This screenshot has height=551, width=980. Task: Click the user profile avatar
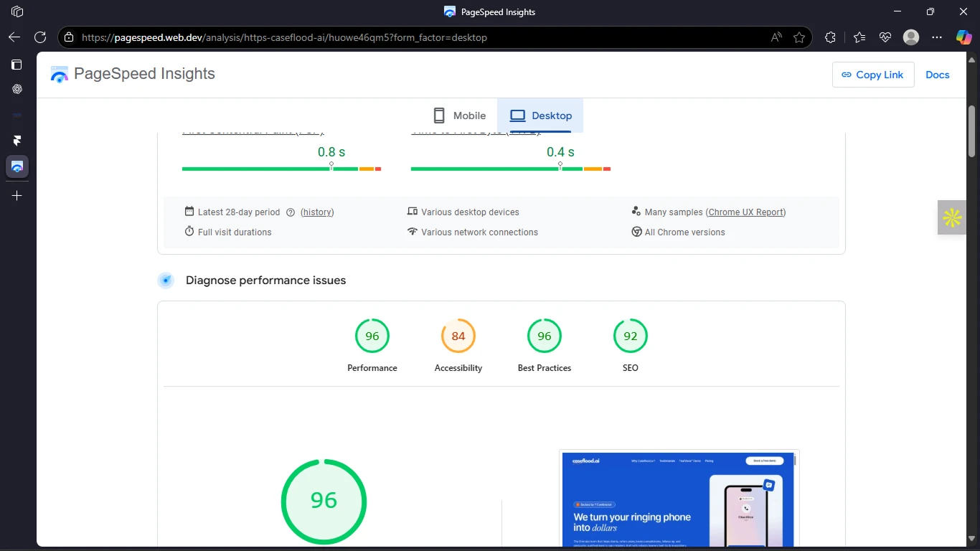point(911,37)
